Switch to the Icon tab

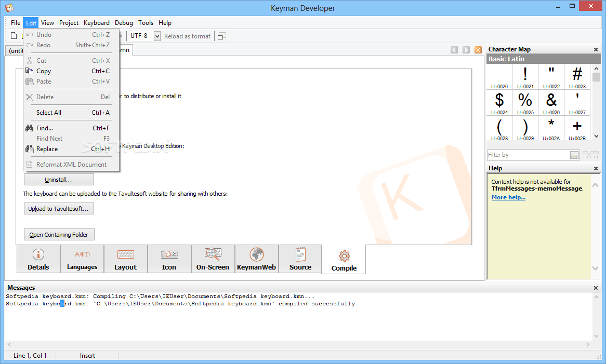click(169, 259)
